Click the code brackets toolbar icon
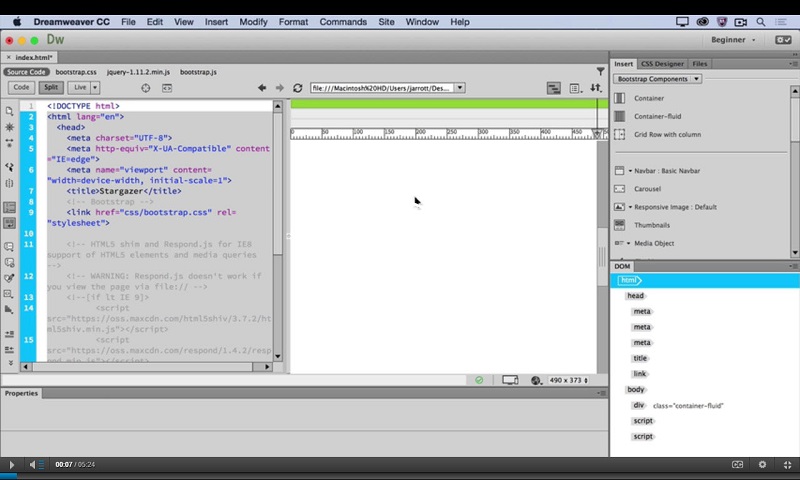800x480 pixels. (167, 88)
